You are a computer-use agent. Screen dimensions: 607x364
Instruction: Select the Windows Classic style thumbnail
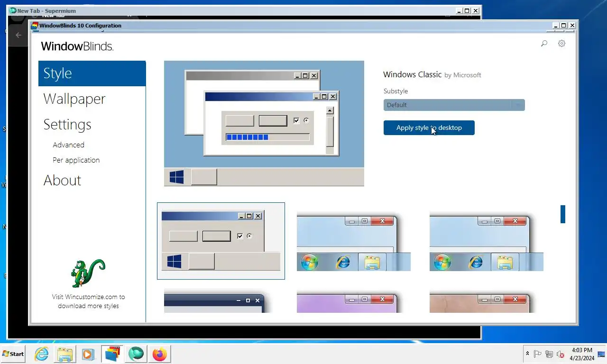pyautogui.click(x=221, y=241)
